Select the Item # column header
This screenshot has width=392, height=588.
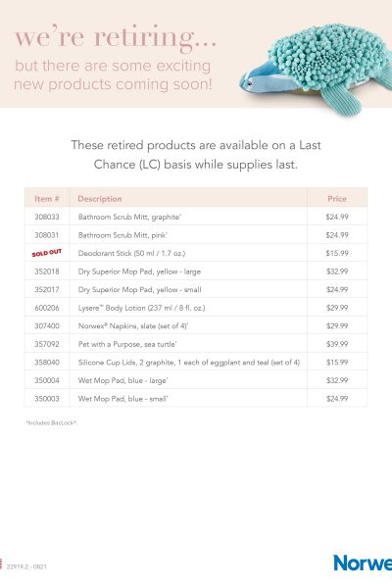point(46,199)
